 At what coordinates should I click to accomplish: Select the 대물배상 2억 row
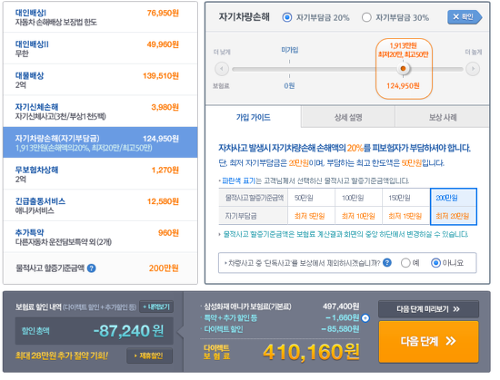(100, 80)
